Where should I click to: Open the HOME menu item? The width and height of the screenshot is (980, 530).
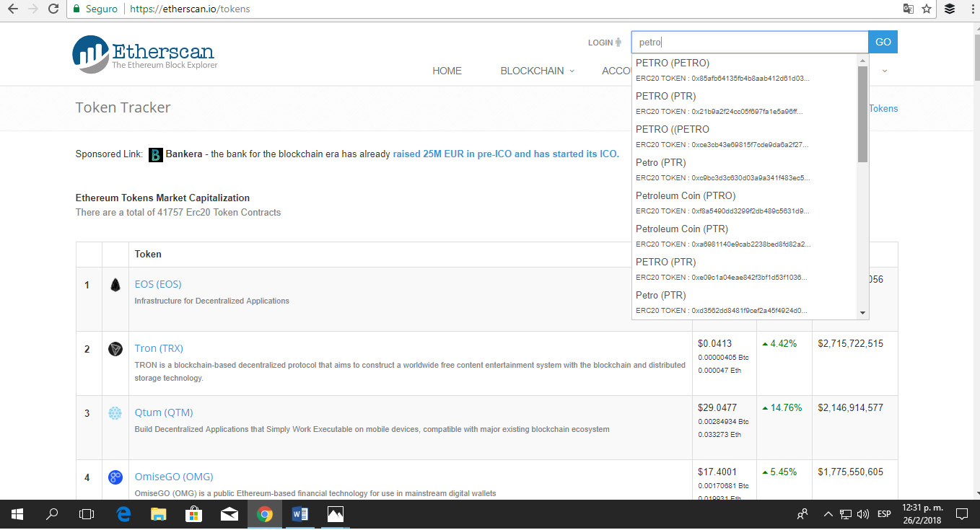pos(447,71)
